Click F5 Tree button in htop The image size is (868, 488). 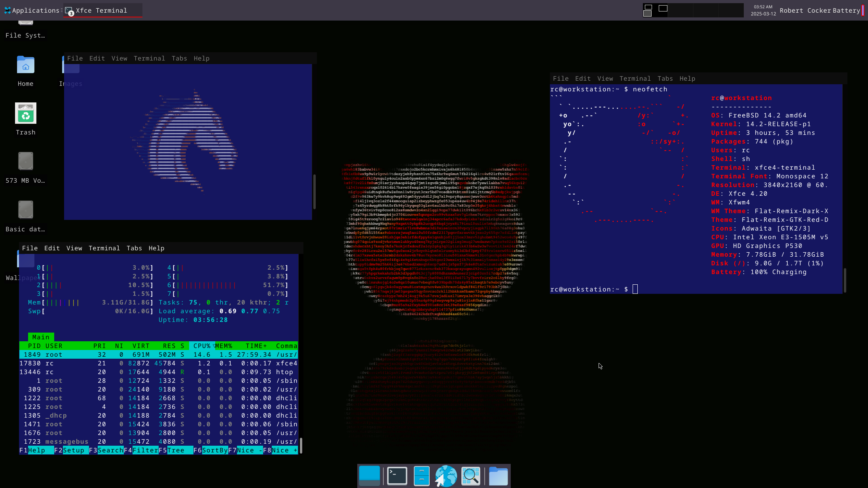click(176, 450)
